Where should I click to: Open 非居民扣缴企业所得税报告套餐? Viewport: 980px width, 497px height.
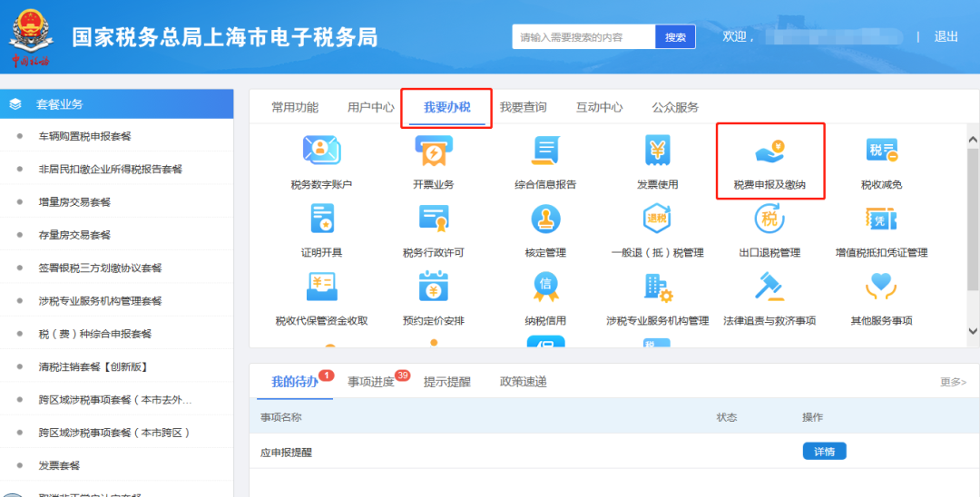(x=111, y=170)
